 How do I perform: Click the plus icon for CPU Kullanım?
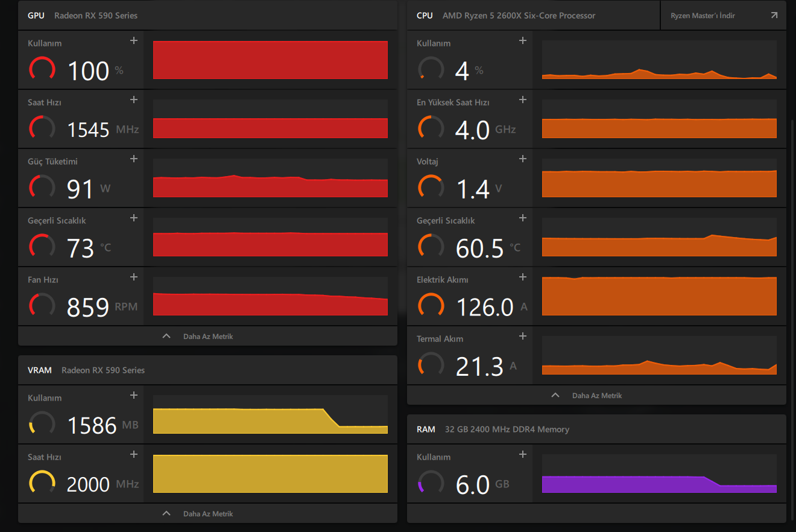coord(523,40)
